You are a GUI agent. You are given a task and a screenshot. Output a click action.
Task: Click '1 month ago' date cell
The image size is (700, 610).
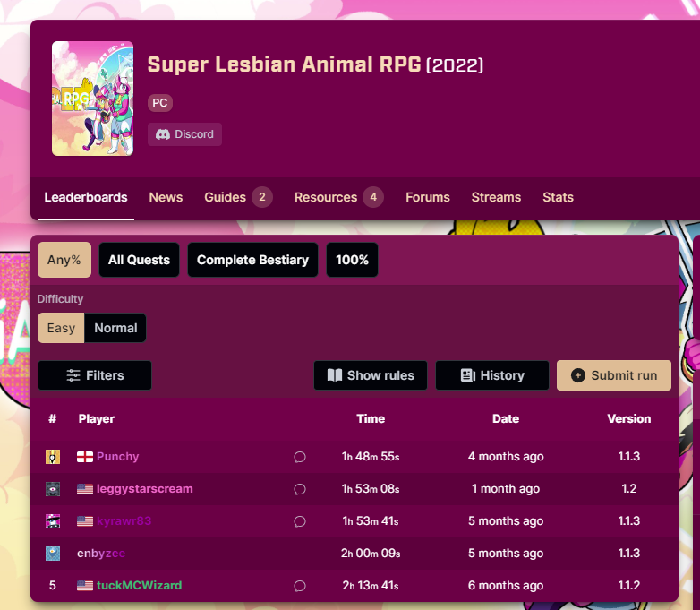tap(506, 489)
